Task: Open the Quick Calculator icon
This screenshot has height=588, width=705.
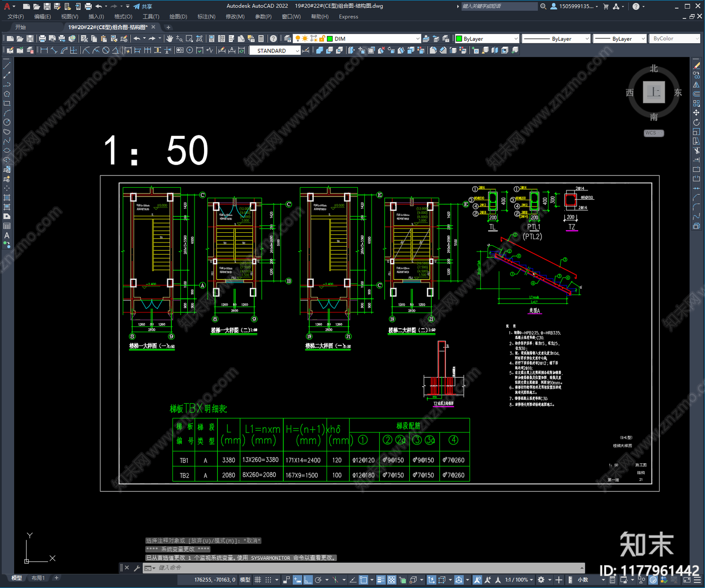Action: (261, 39)
